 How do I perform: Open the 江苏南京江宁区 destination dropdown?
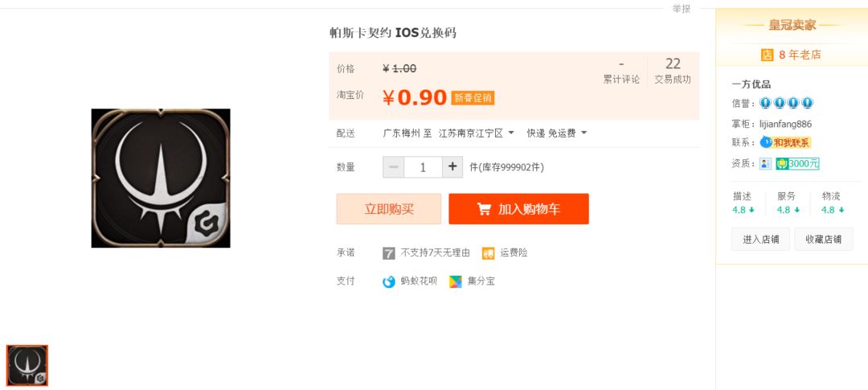pos(476,133)
